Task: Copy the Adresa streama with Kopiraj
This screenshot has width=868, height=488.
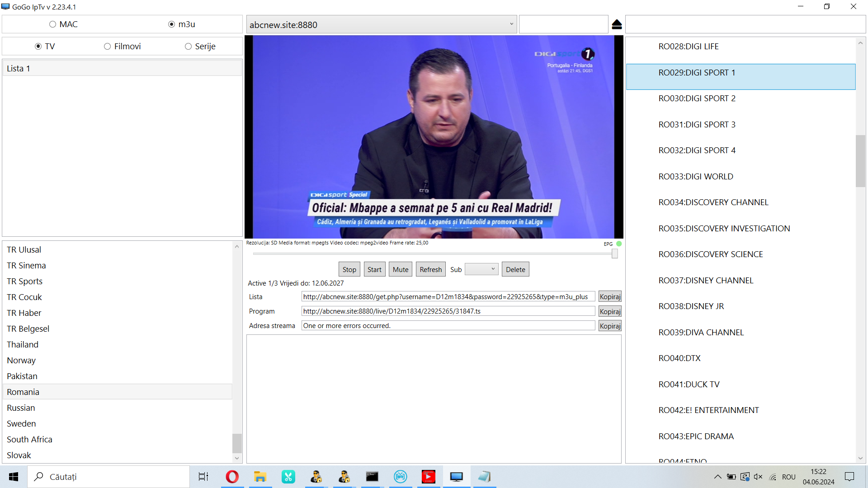Action: coord(610,326)
